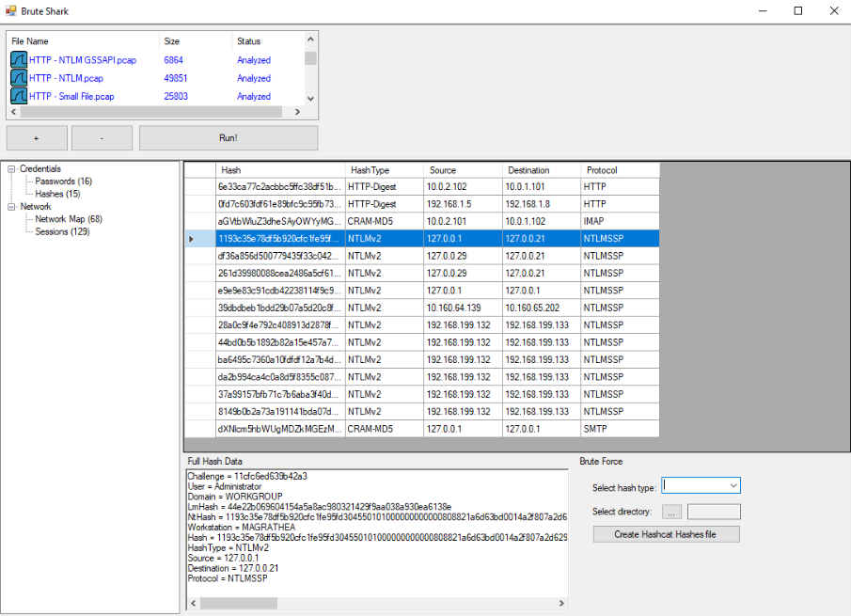
Task: Sort table by HashType column header
Action: (x=370, y=170)
